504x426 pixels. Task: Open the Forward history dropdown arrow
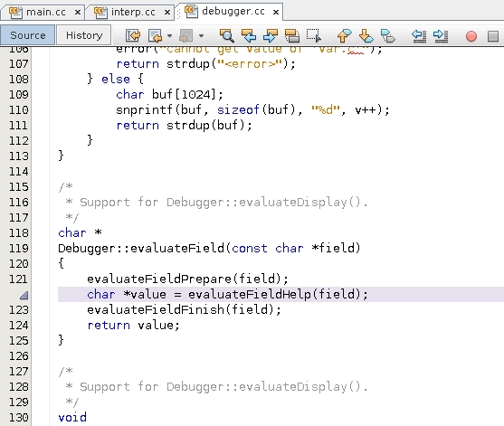click(x=201, y=35)
